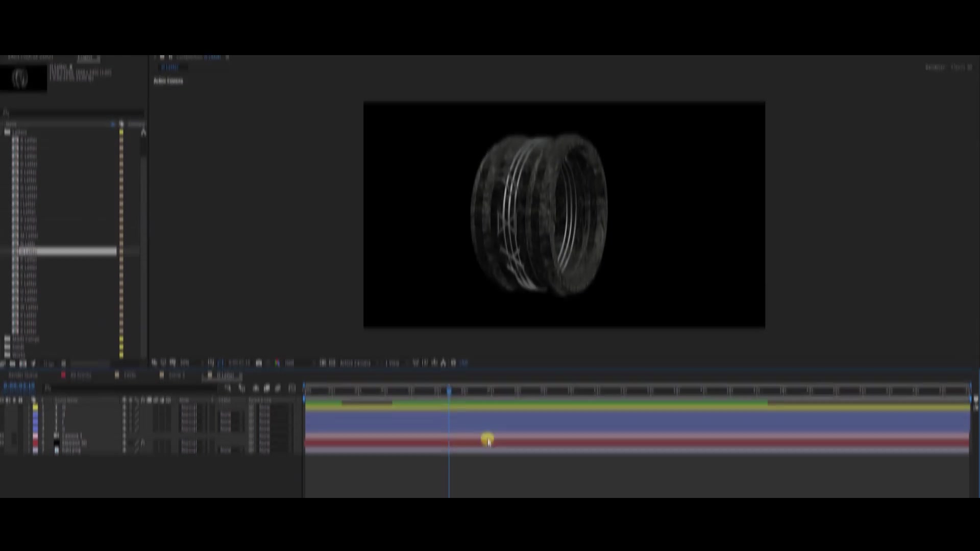Open the show channel RGB color icon
Viewport: 980px width, 551px height.
tap(277, 363)
